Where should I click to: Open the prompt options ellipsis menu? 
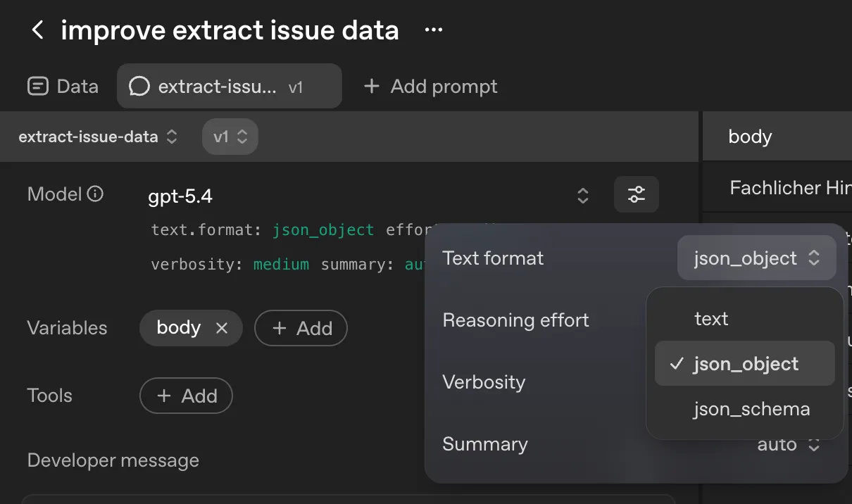(433, 30)
